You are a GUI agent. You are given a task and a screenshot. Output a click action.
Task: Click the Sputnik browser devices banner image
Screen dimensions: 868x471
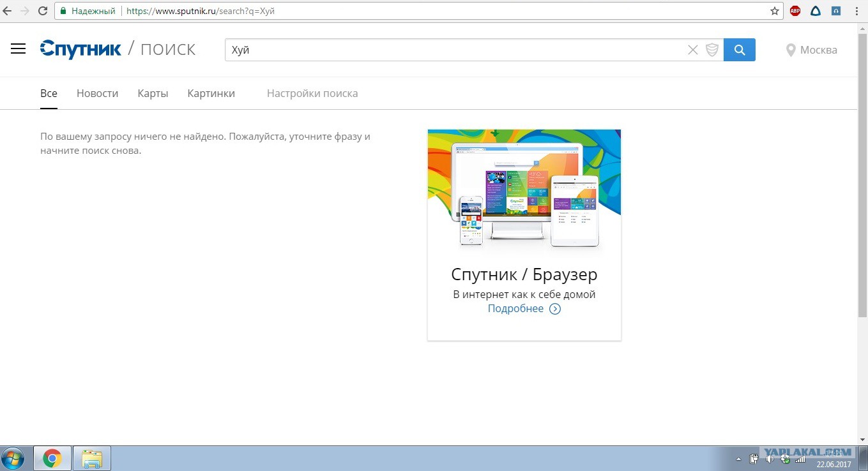(x=524, y=190)
